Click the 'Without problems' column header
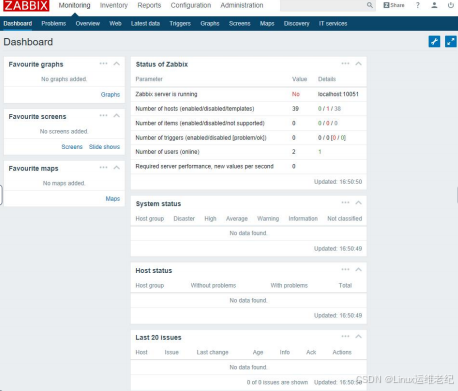Viewport: 458px width, 391px height. click(x=213, y=286)
